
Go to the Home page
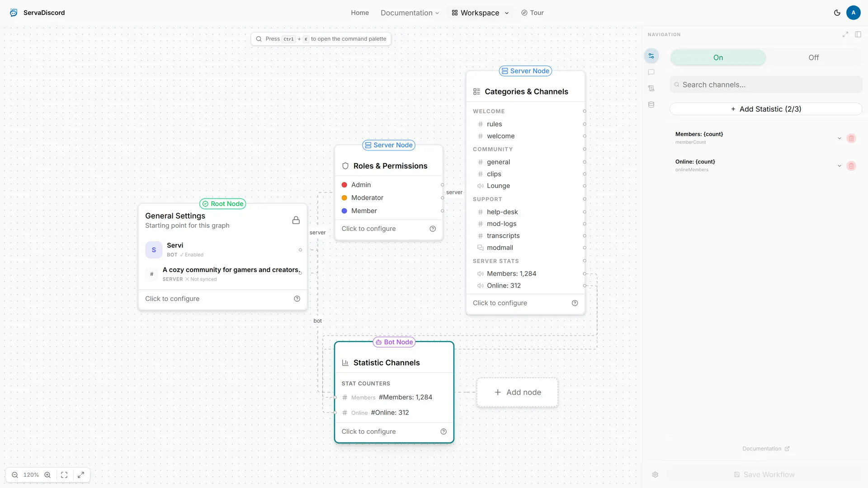(x=360, y=13)
